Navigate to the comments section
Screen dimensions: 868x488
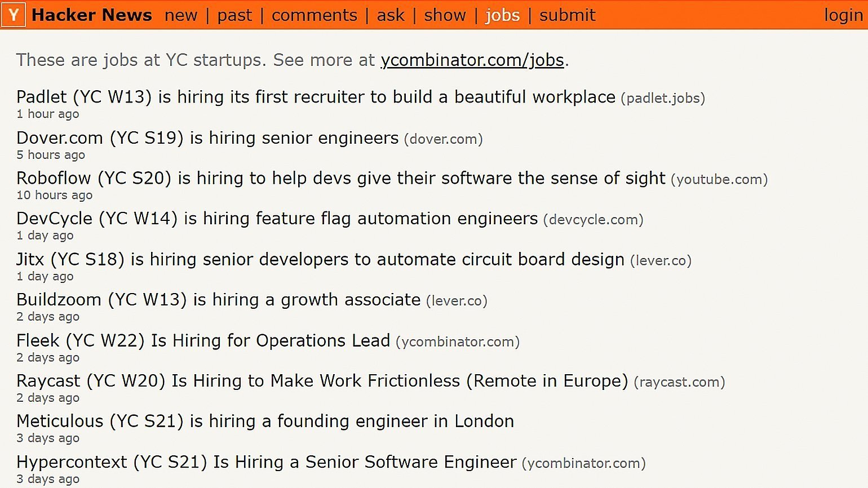coord(314,15)
